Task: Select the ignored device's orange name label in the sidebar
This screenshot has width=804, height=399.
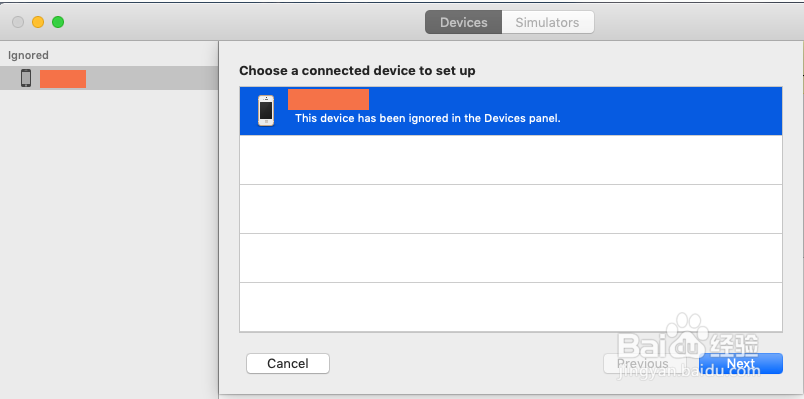Action: click(63, 79)
